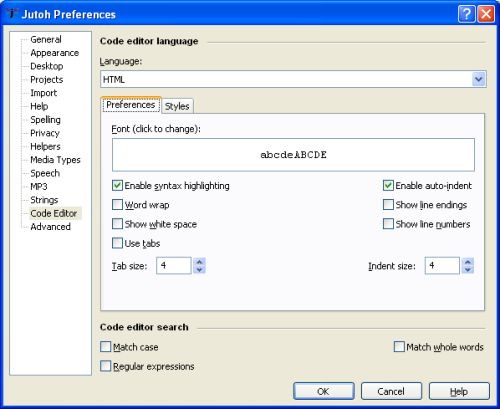Uncheck Enable auto-indent

(x=388, y=186)
